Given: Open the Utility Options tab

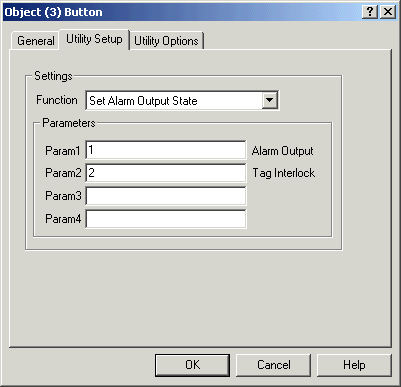Looking at the screenshot, I should (166, 41).
